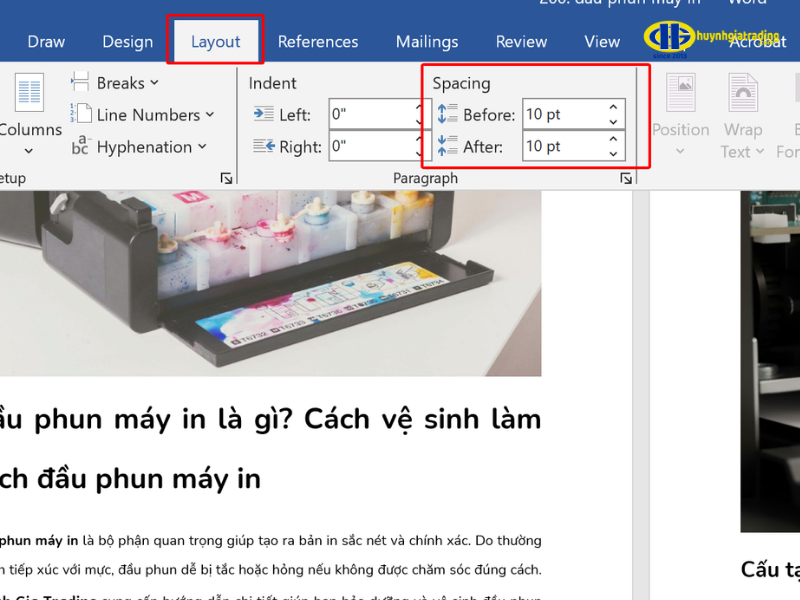This screenshot has height=600, width=800.
Task: Open the Hyphenation dropdown options
Action: point(202,146)
